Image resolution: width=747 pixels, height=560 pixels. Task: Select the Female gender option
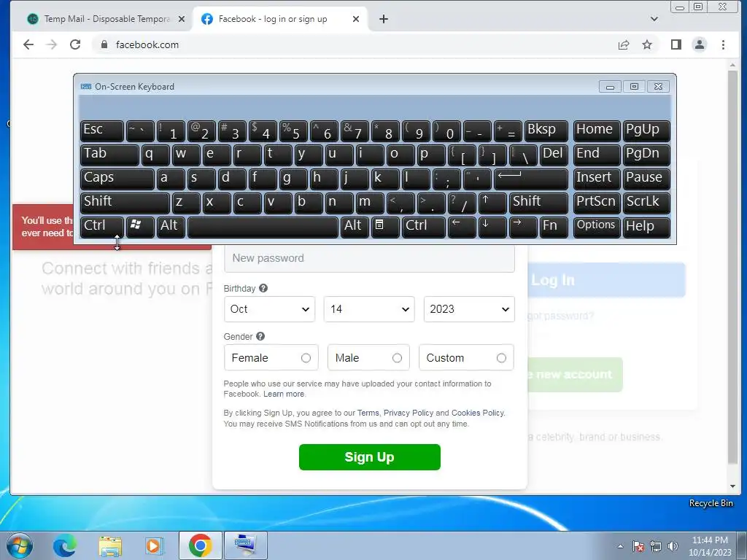pyautogui.click(x=271, y=357)
